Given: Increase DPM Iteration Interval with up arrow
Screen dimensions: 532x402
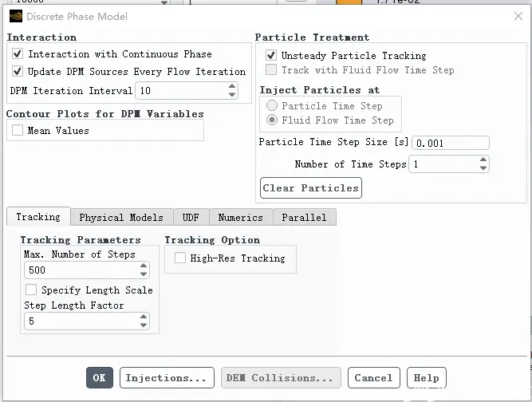Looking at the screenshot, I should coord(232,86).
